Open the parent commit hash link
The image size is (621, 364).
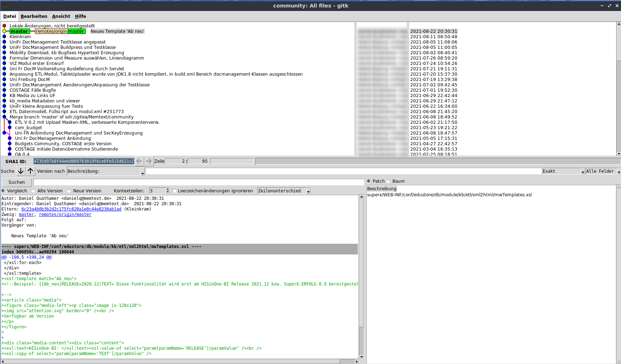click(x=71, y=209)
